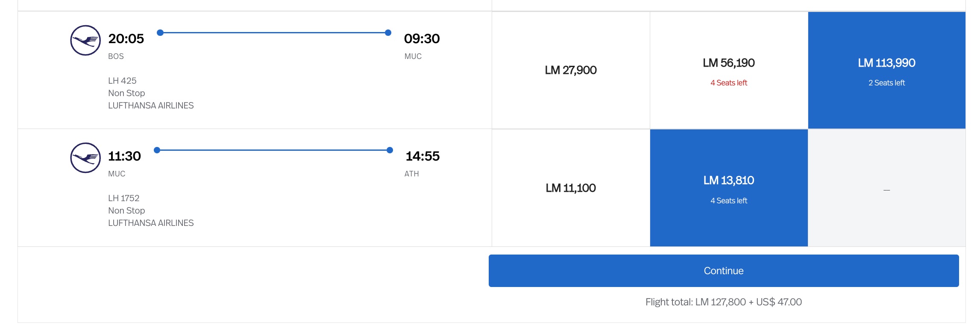
Task: Click the Lufthansa logo on the MUC–ATH flight
Action: pos(85,158)
